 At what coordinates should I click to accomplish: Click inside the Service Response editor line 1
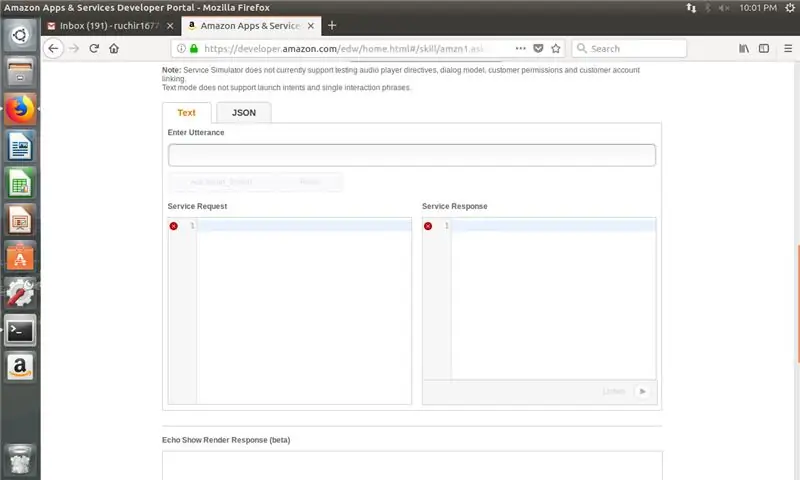(x=554, y=225)
